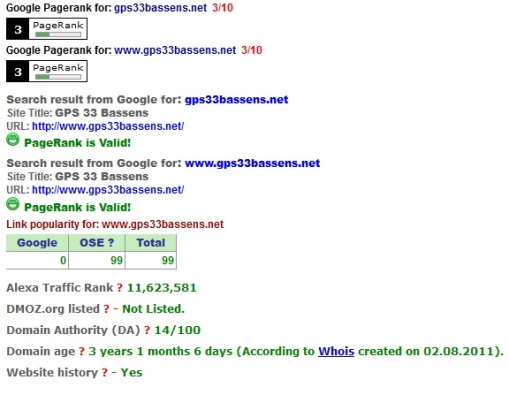Click the Link popularity for www.gps33bassens.net heading
Screen dimensions: 509x395
coord(115,224)
